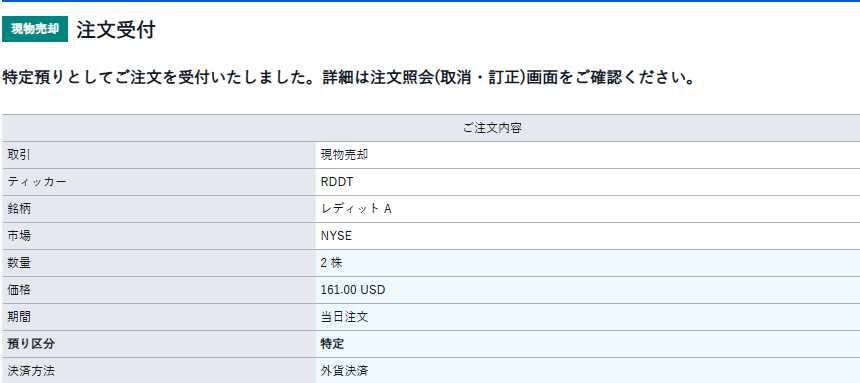
Task: Click the 銘柄 row label
Action: point(19,209)
